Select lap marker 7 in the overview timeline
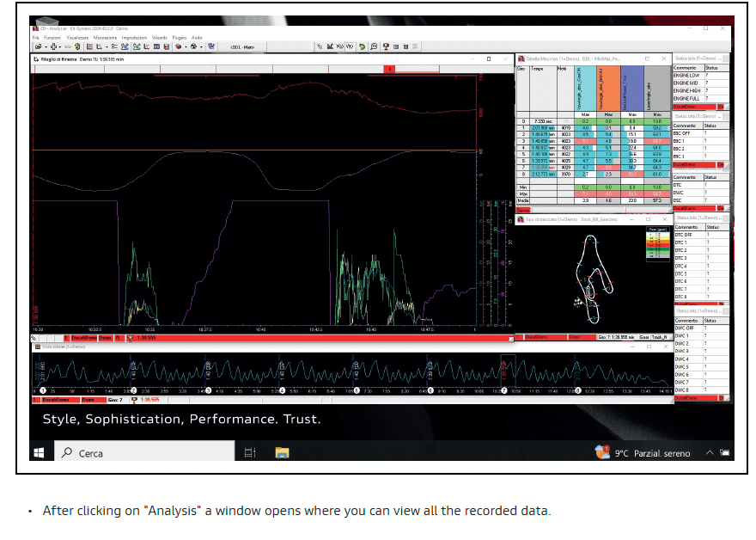Screen dimensions: 756x540 (504, 390)
